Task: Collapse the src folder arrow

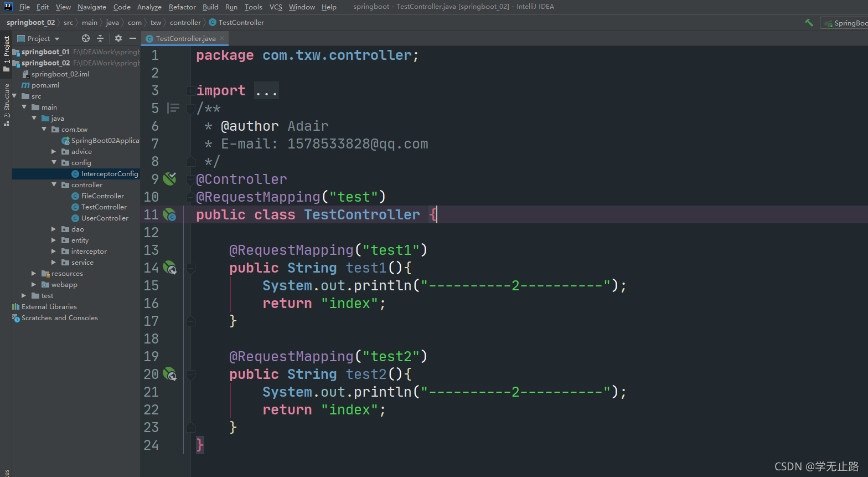Action: tap(15, 96)
